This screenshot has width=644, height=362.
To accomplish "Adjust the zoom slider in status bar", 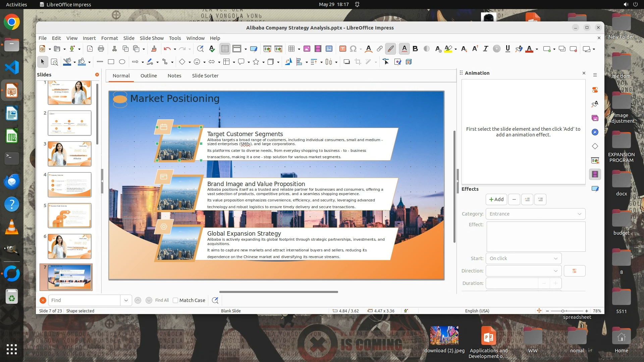I will 563,311.
